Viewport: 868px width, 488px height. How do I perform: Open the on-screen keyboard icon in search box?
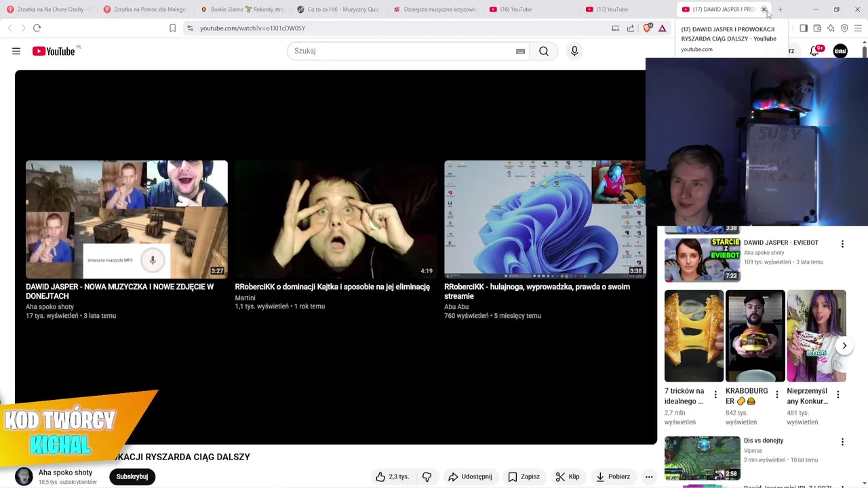pyautogui.click(x=520, y=51)
